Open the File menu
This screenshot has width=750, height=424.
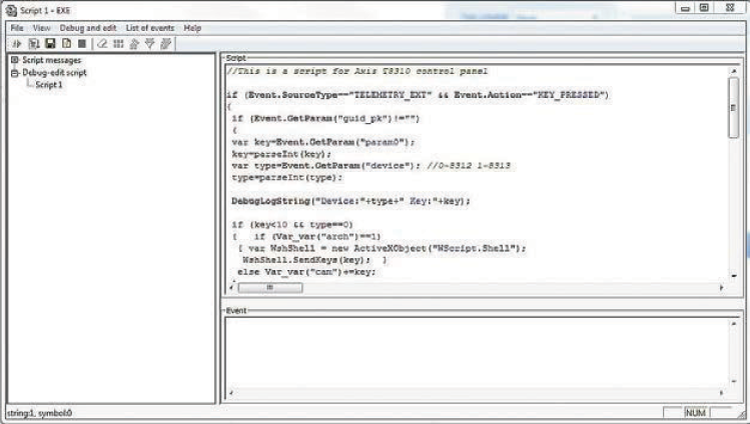click(17, 28)
